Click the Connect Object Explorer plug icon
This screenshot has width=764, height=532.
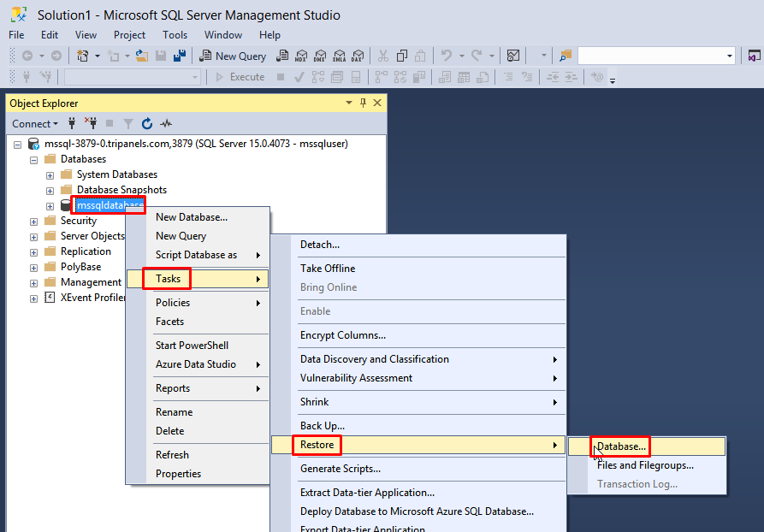72,124
